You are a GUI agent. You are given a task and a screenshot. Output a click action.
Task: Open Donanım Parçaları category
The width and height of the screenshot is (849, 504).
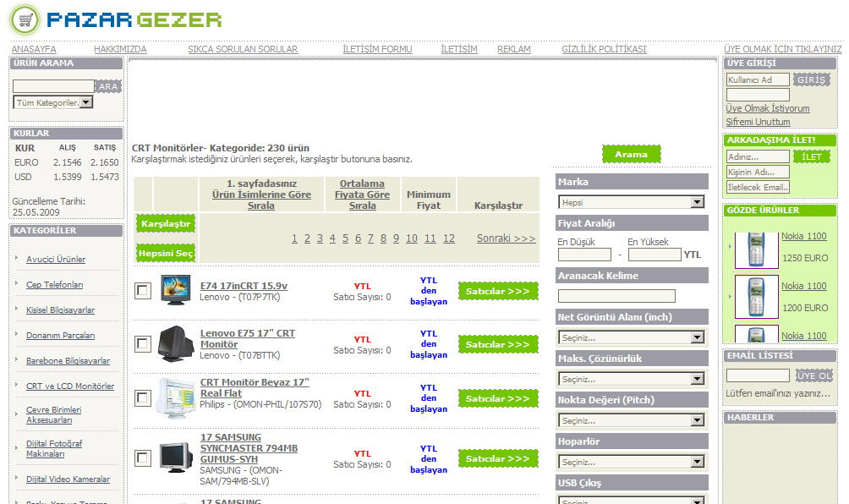tap(61, 336)
